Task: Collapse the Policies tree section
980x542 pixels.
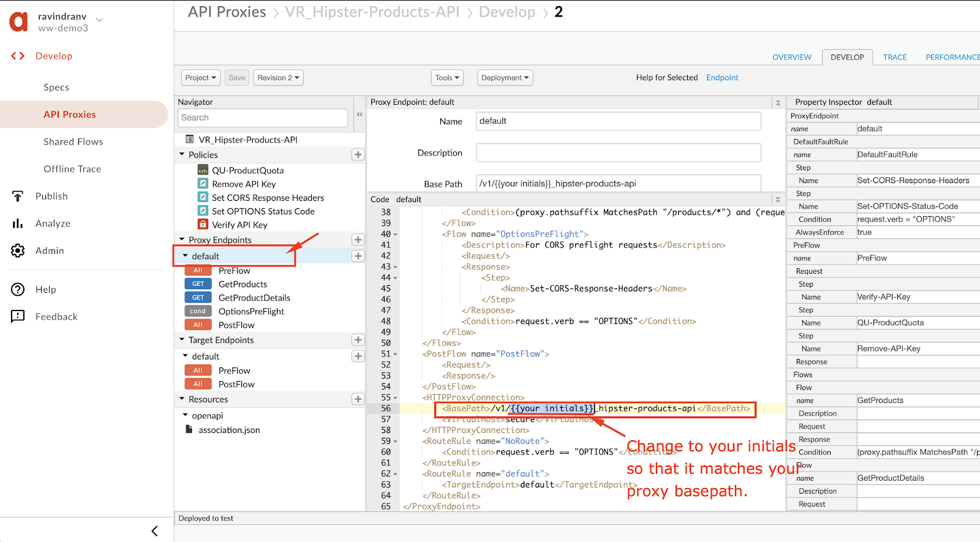Action: tap(182, 154)
